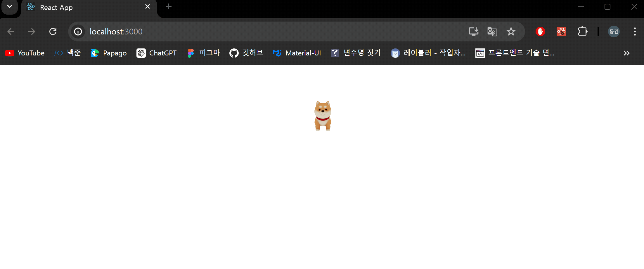Open the 피그마 bookmark
Image resolution: width=644 pixels, height=269 pixels.
[203, 53]
